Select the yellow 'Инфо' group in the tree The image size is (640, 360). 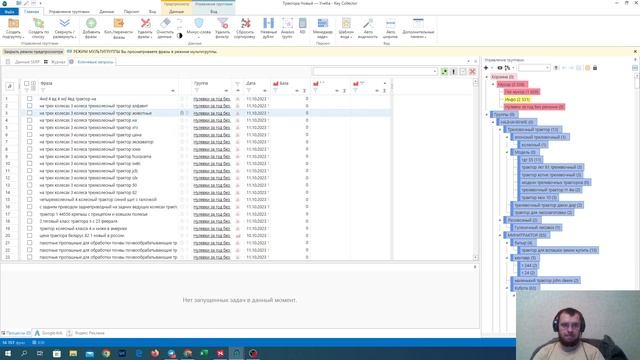pyautogui.click(x=517, y=100)
